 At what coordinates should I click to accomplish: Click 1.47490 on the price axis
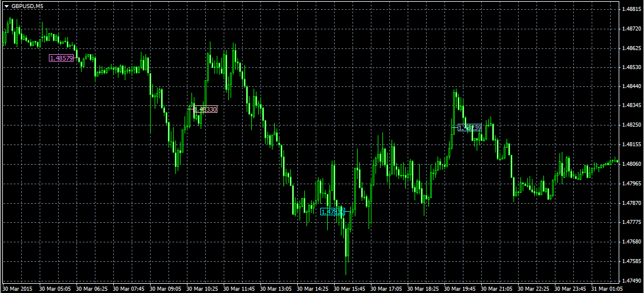click(x=632, y=281)
